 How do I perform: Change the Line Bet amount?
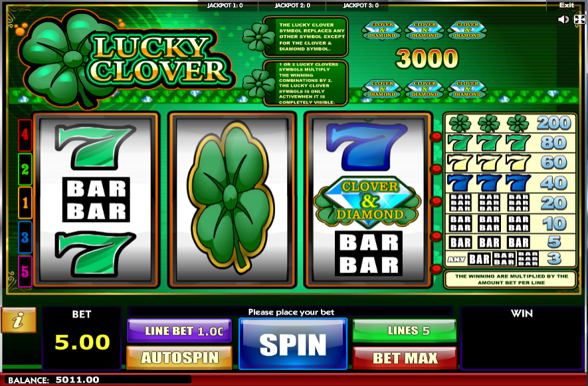coord(179,330)
